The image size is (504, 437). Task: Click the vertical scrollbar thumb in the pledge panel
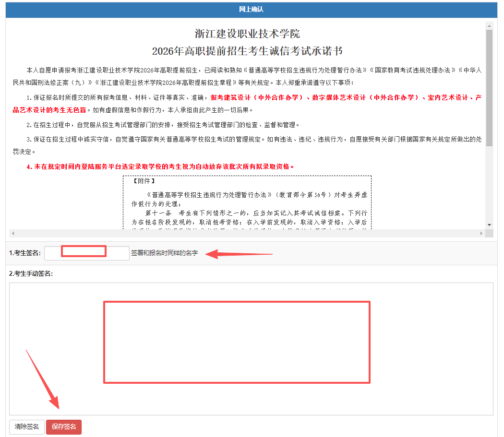(489, 86)
